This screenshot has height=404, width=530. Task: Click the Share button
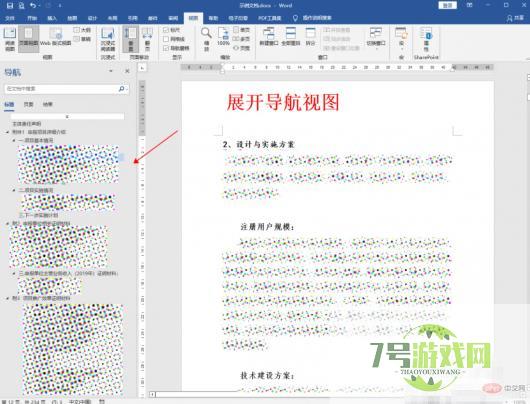click(x=515, y=18)
